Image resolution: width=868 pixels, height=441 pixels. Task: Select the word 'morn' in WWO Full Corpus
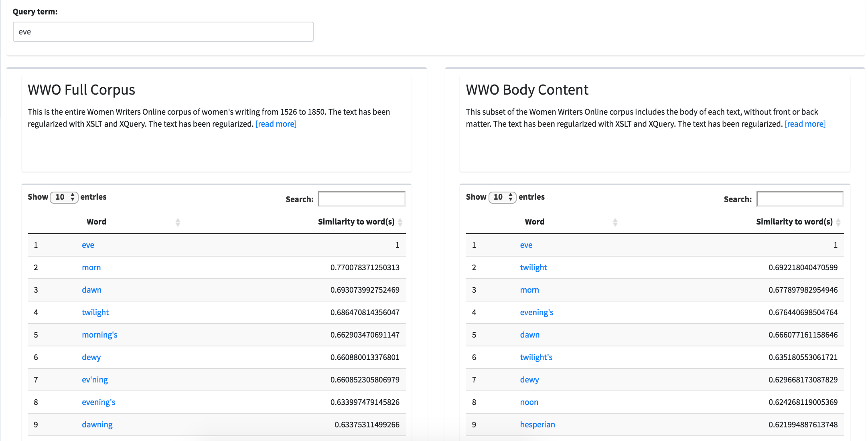[91, 267]
